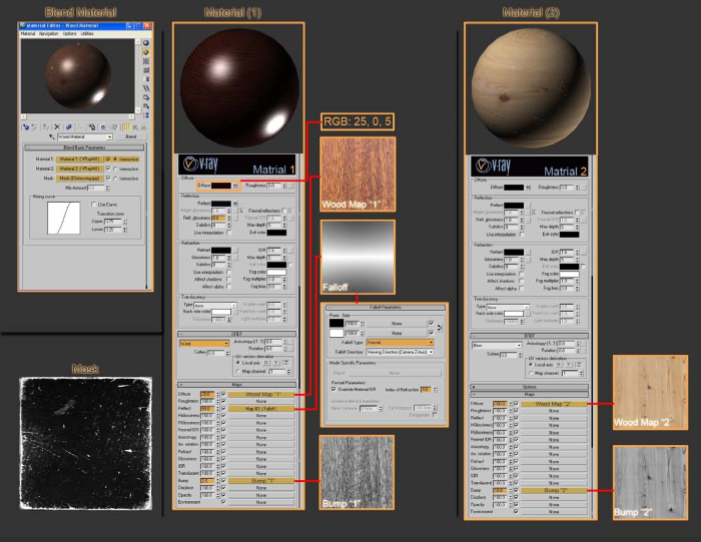Toggle Material 1 Bump map enable checkbox
Screen dimensions: 701x542
click(223, 481)
